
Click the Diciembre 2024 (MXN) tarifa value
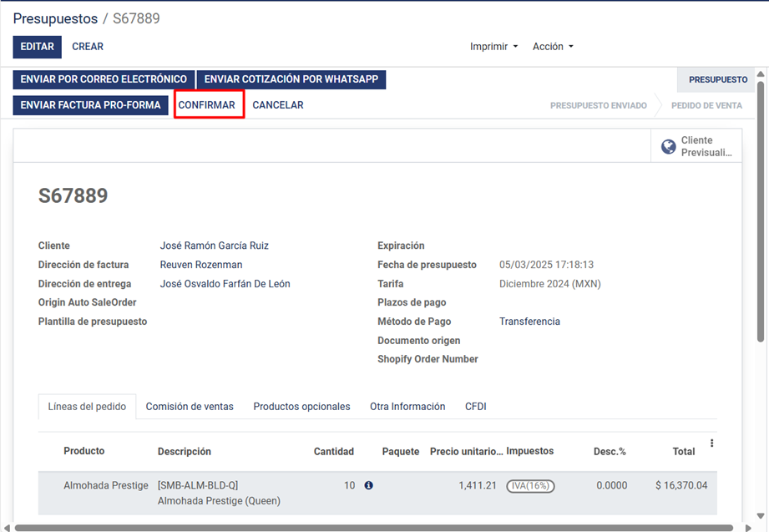point(549,284)
